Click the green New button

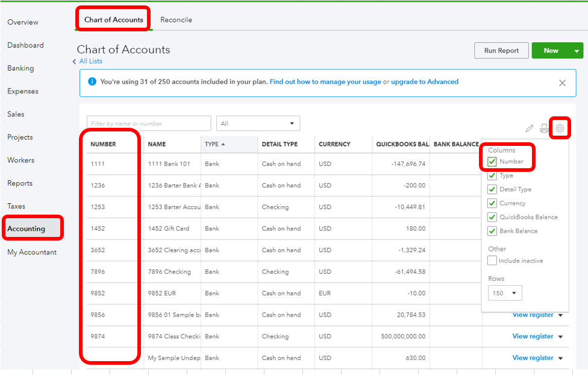point(551,51)
